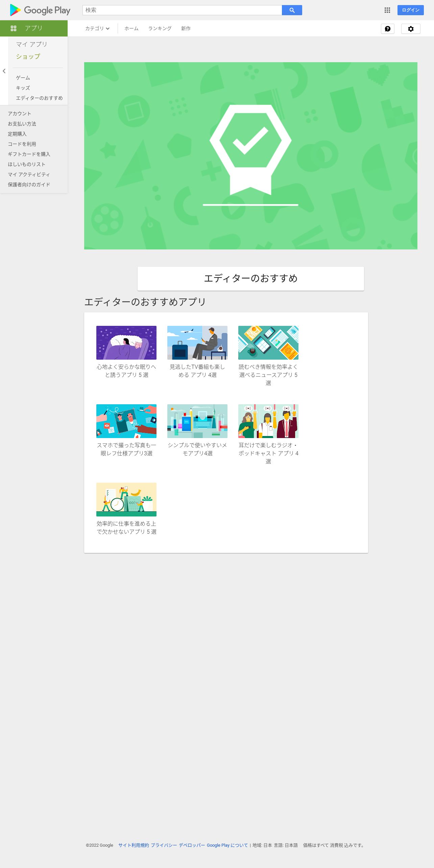
Task: Open work apps thumbnail with clock
Action: 126,500
